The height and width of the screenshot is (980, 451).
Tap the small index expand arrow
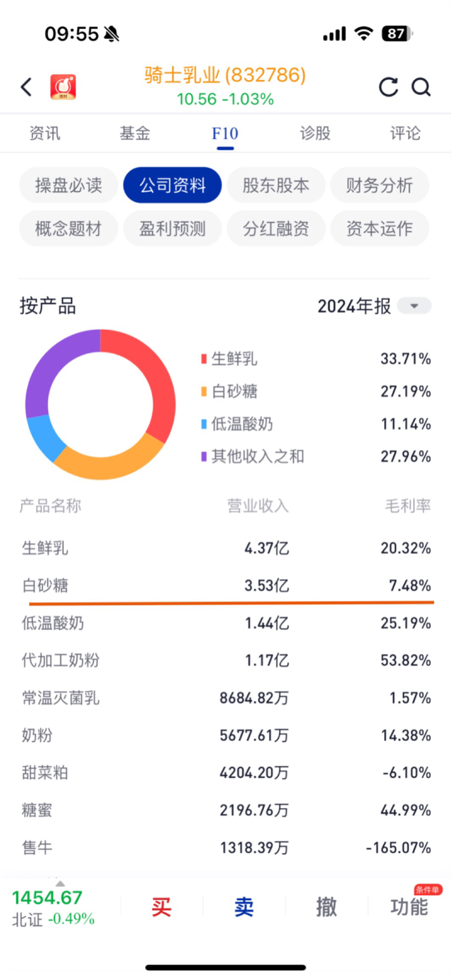coord(60,884)
